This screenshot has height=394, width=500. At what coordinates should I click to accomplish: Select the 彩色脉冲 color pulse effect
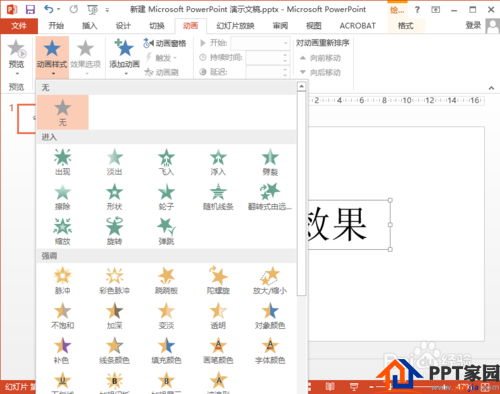pyautogui.click(x=114, y=281)
